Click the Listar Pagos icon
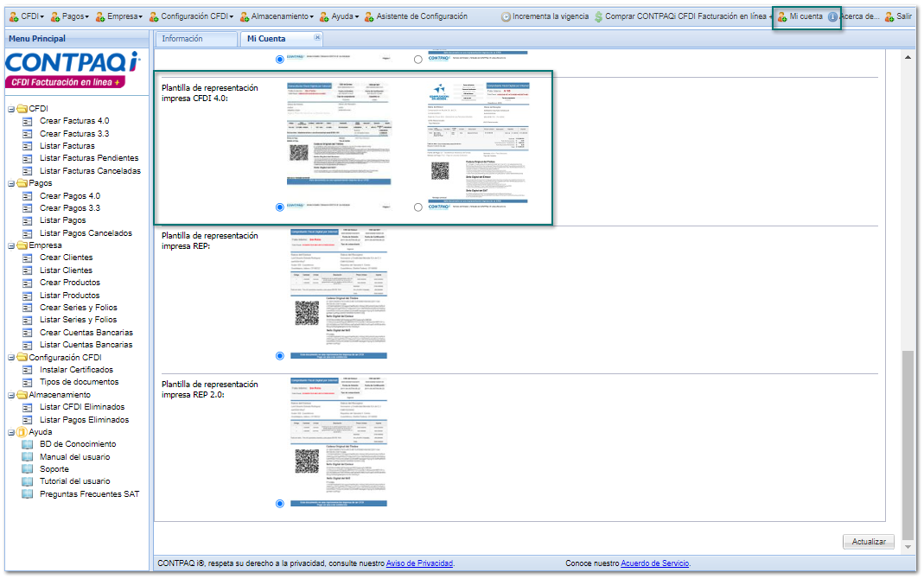The image size is (924, 579). [28, 221]
